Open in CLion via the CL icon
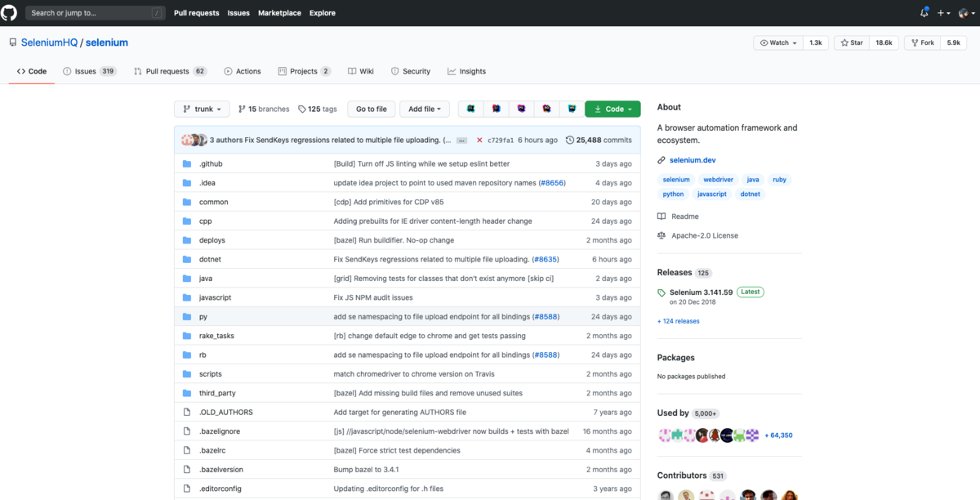980x500 pixels. [x=471, y=109]
